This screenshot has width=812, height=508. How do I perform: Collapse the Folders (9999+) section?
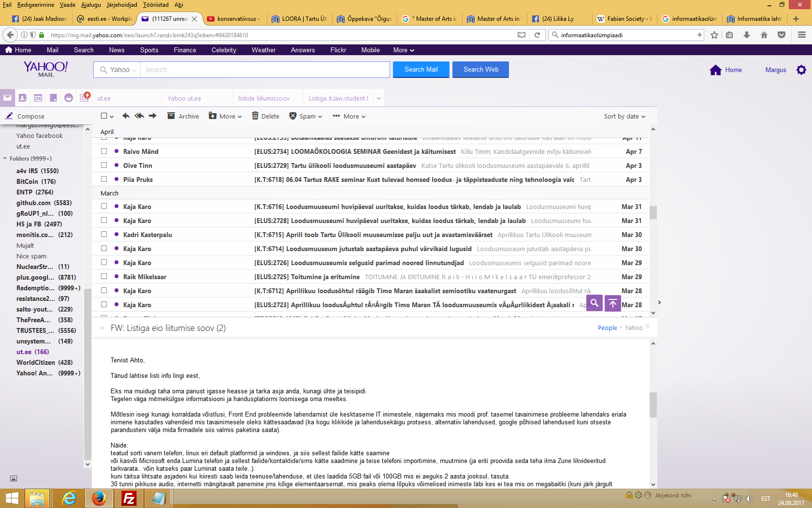point(5,158)
